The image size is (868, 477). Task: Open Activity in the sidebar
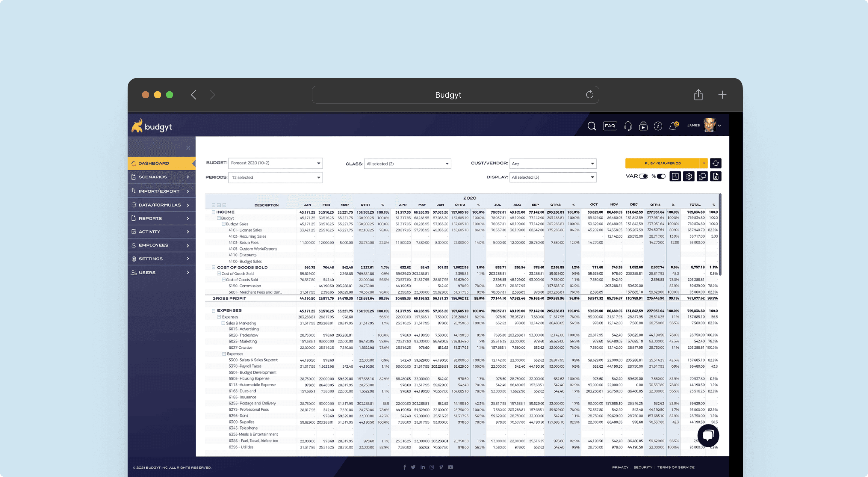[x=161, y=232]
